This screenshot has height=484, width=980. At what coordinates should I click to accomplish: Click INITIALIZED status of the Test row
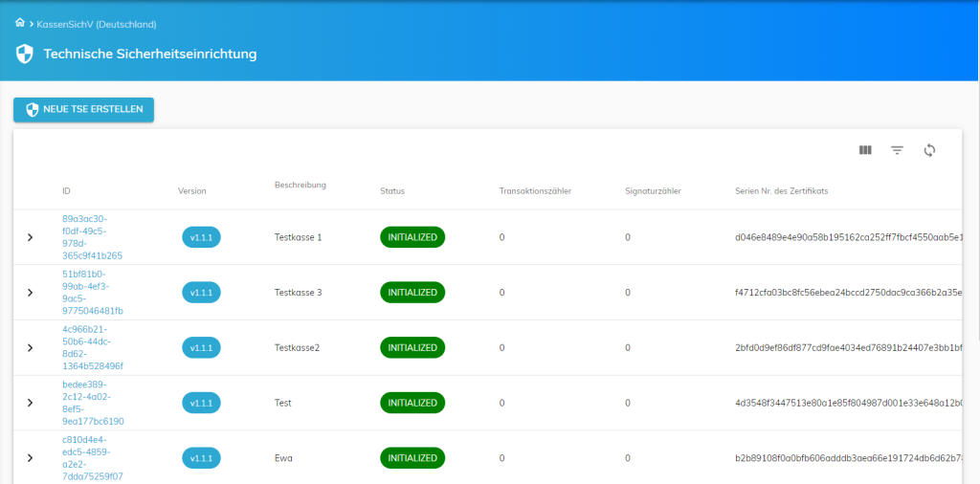[x=412, y=403]
